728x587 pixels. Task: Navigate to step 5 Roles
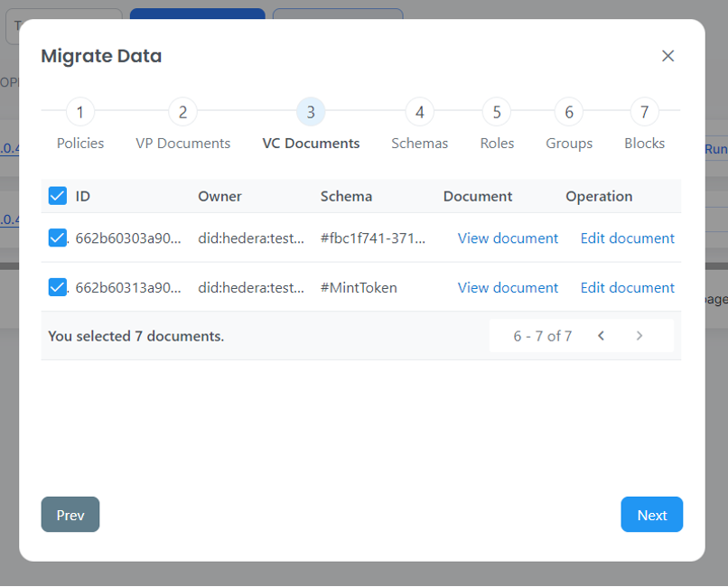click(x=497, y=113)
